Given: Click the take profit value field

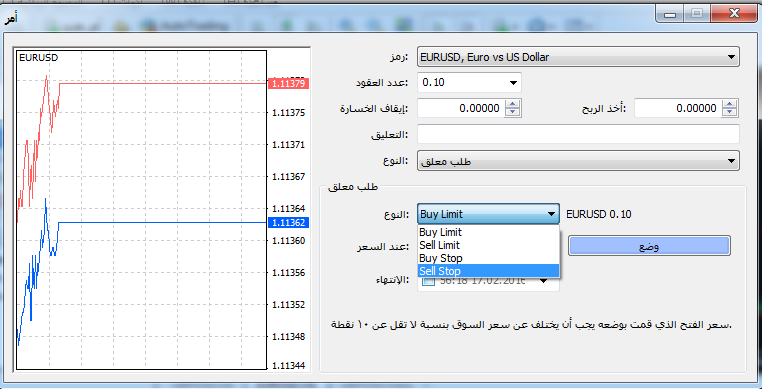Looking at the screenshot, I should pos(677,108).
